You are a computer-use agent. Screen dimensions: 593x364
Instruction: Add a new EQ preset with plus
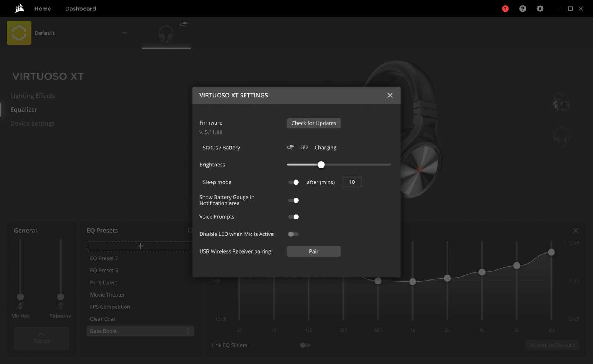140,246
